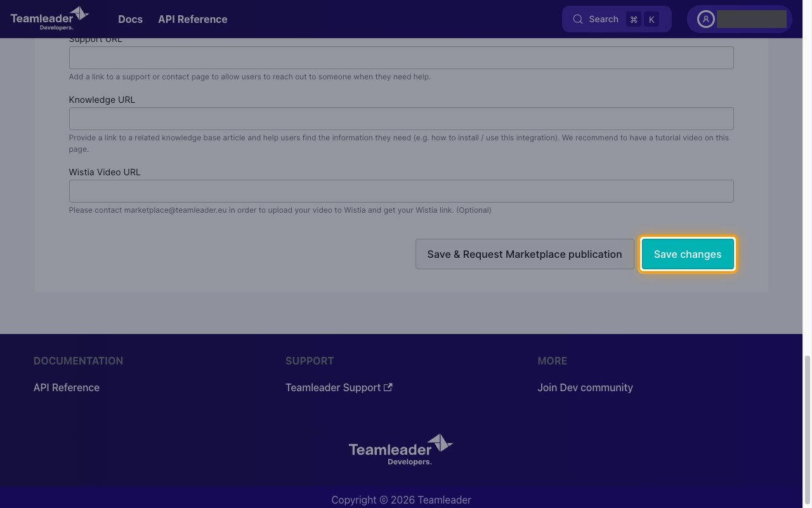Click the Knowledge URL label
The width and height of the screenshot is (812, 508).
point(101,100)
